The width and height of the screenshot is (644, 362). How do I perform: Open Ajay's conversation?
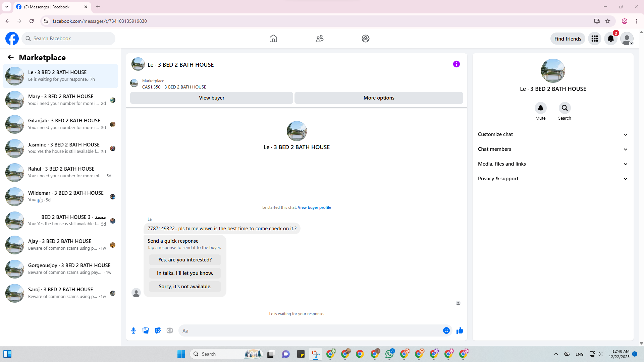coord(60,245)
